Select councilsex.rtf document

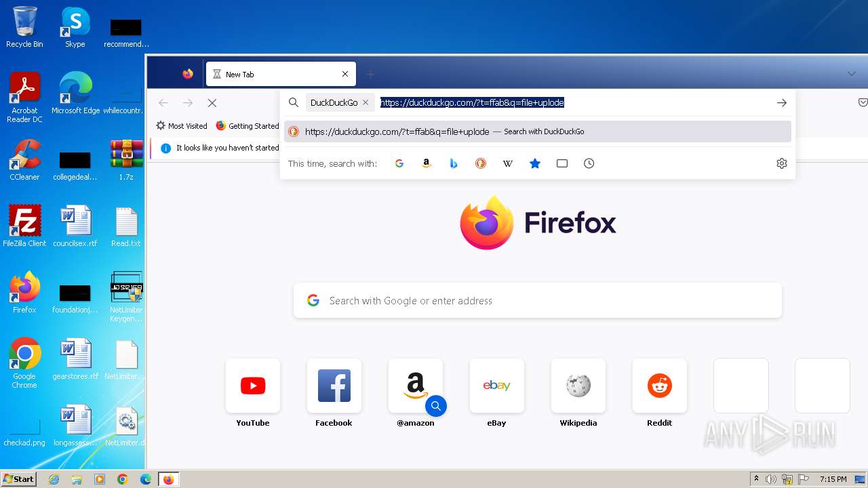(x=75, y=226)
